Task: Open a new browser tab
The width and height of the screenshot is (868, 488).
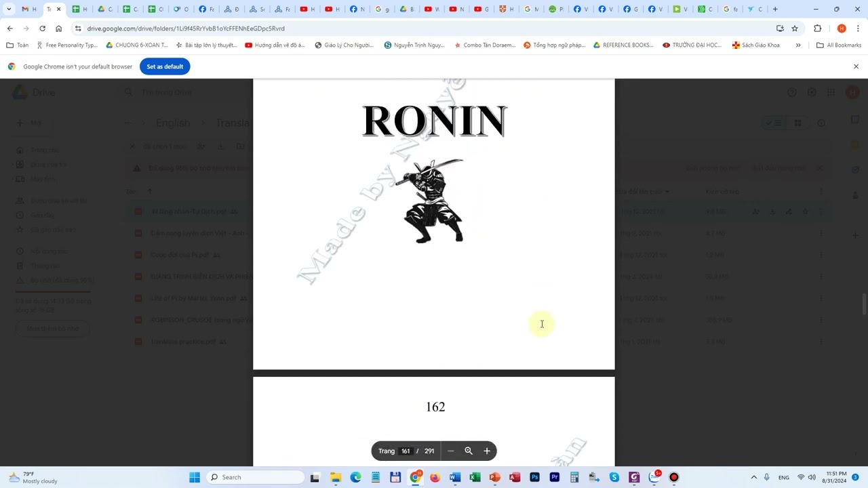Action: click(775, 9)
